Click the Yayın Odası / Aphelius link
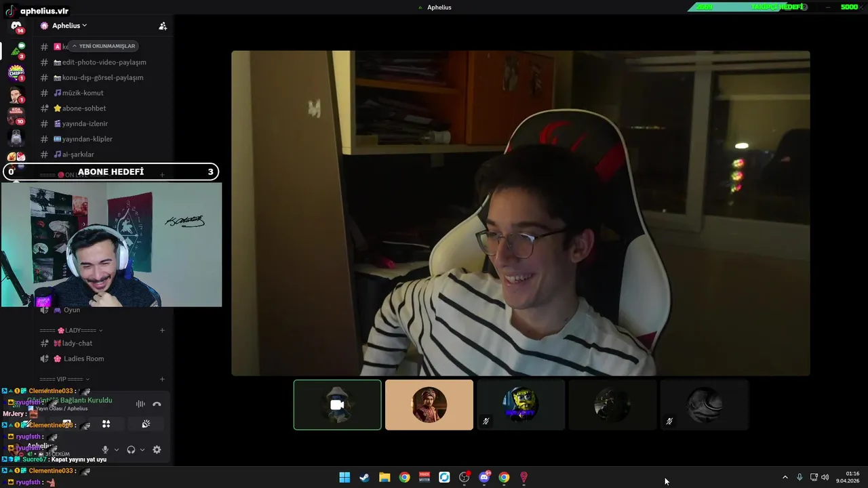 coord(62,409)
